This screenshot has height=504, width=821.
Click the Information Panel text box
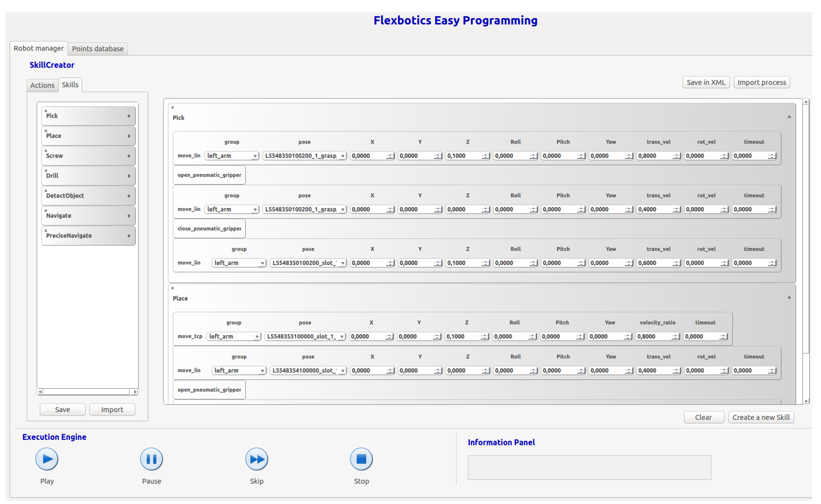point(589,468)
